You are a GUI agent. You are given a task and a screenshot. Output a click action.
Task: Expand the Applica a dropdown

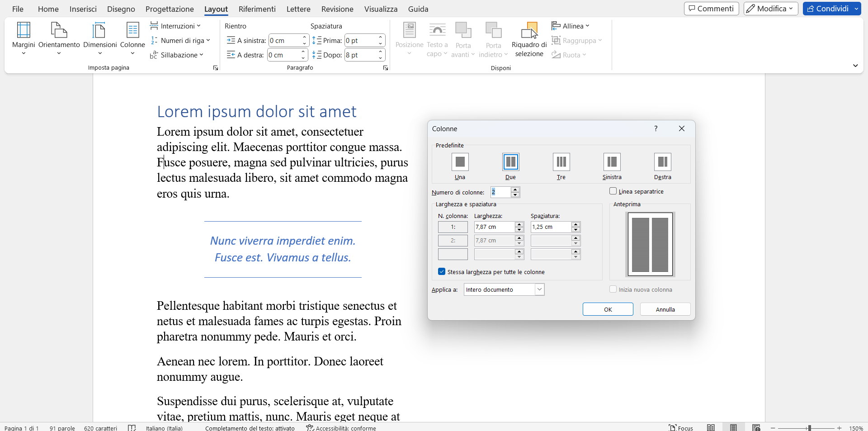click(x=539, y=289)
